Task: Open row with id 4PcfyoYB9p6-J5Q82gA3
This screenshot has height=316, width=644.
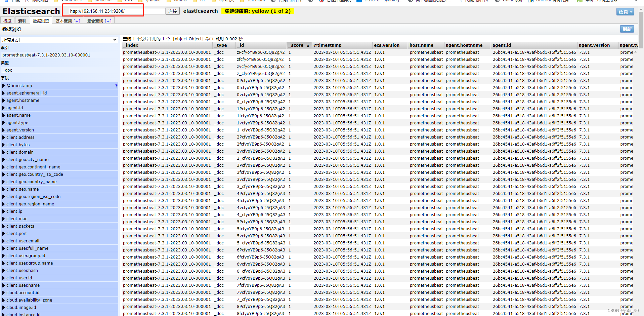Action: [x=378, y=194]
